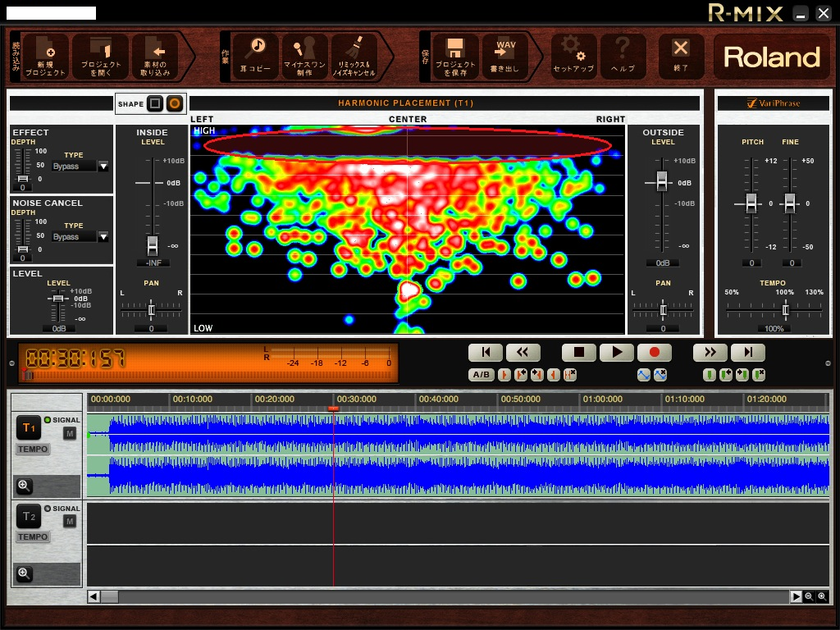Jump to the next green marker
This screenshot has width=840, height=630.
(x=742, y=374)
